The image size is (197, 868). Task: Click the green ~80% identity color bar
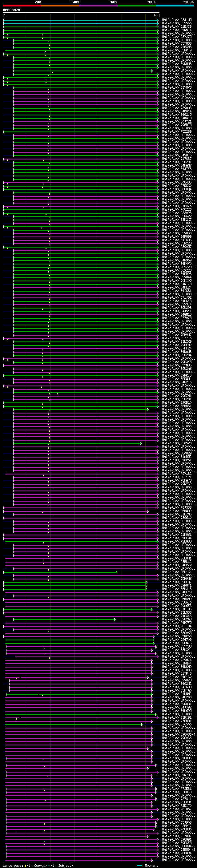pos(137,6)
